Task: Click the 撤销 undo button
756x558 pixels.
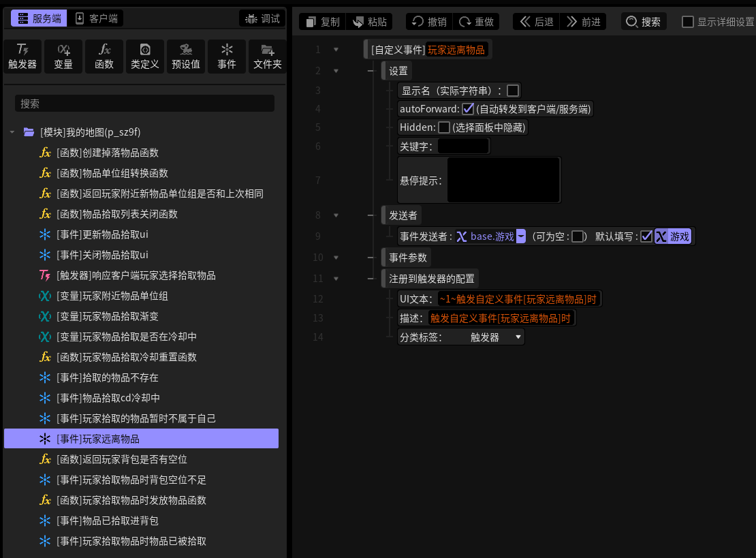Action: point(429,22)
